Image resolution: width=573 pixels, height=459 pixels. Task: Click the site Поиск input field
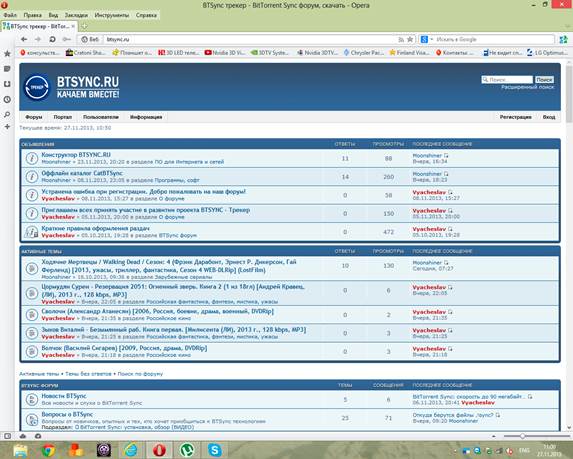coord(507,79)
